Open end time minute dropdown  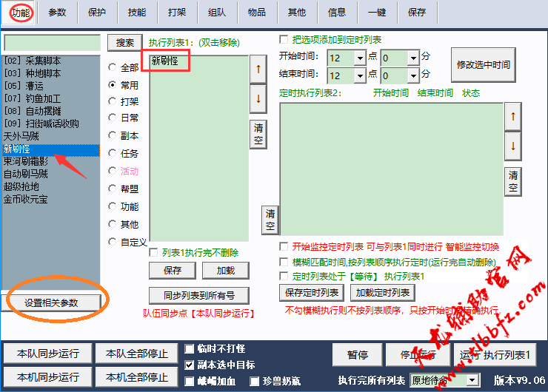coord(413,75)
